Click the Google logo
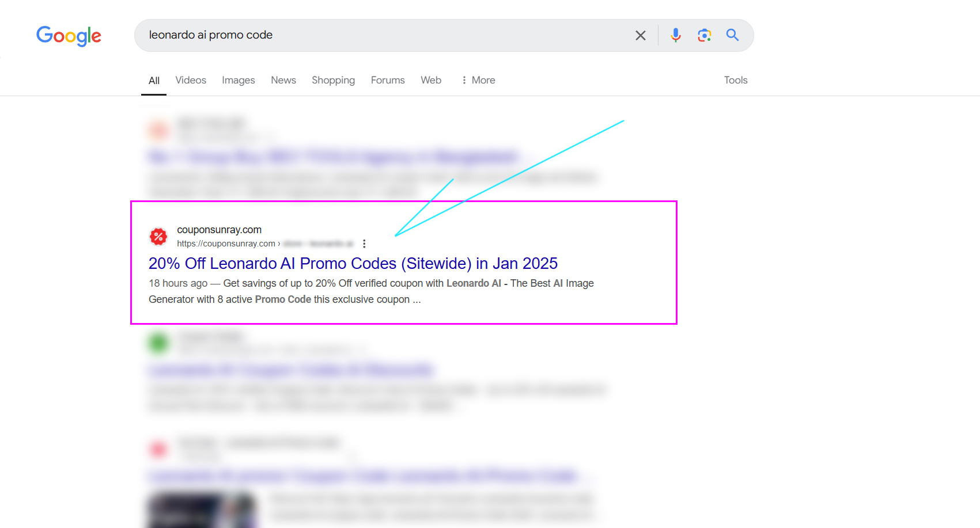 tap(69, 36)
